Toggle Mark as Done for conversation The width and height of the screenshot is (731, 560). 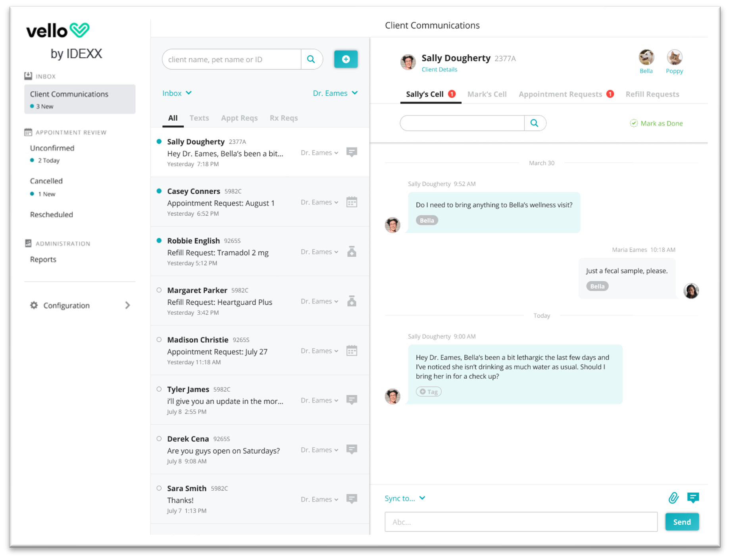click(x=656, y=123)
